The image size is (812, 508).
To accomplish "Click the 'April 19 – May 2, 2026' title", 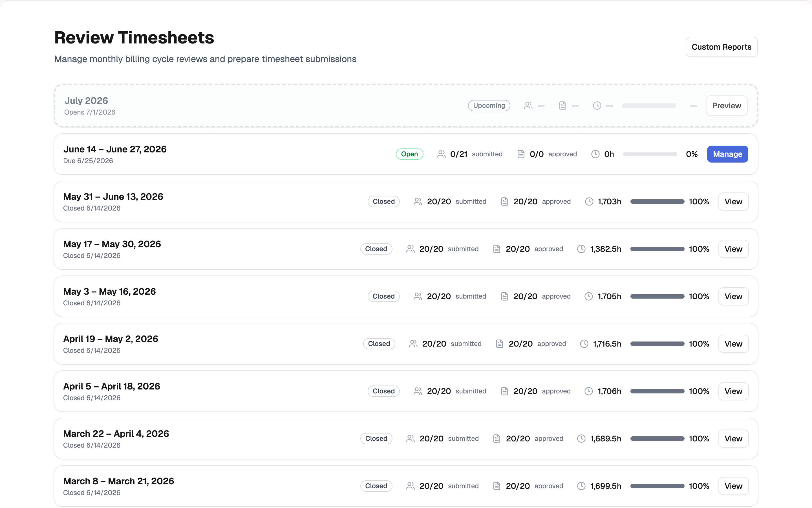I will click(111, 339).
